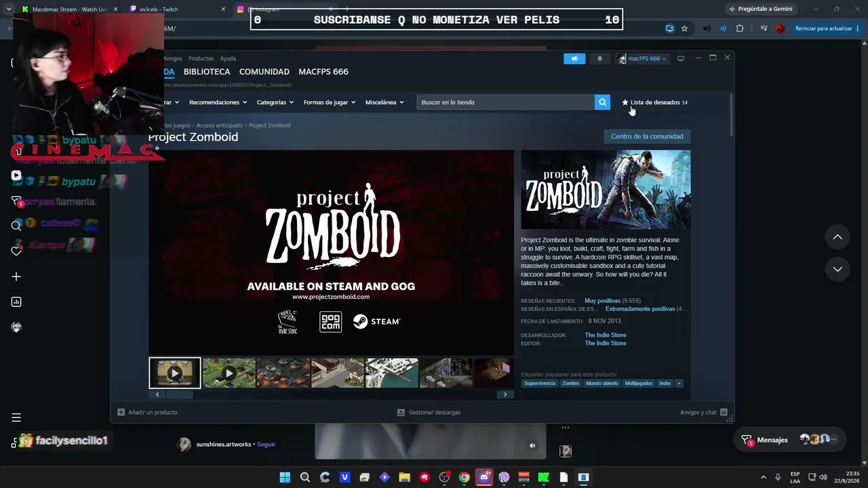Viewport: 868px width, 488px height.
Task: Move the screenshot strip back with left arrow
Action: 157,394
